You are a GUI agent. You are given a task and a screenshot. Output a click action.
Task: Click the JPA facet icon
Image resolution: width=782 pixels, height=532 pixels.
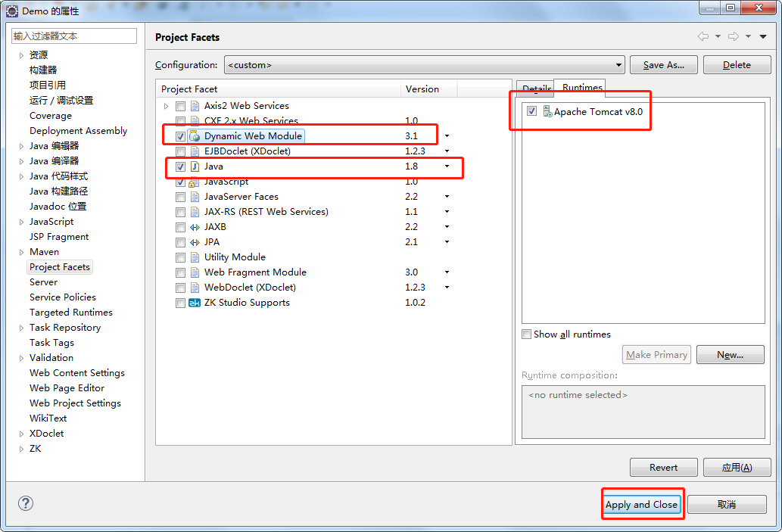[x=195, y=242]
